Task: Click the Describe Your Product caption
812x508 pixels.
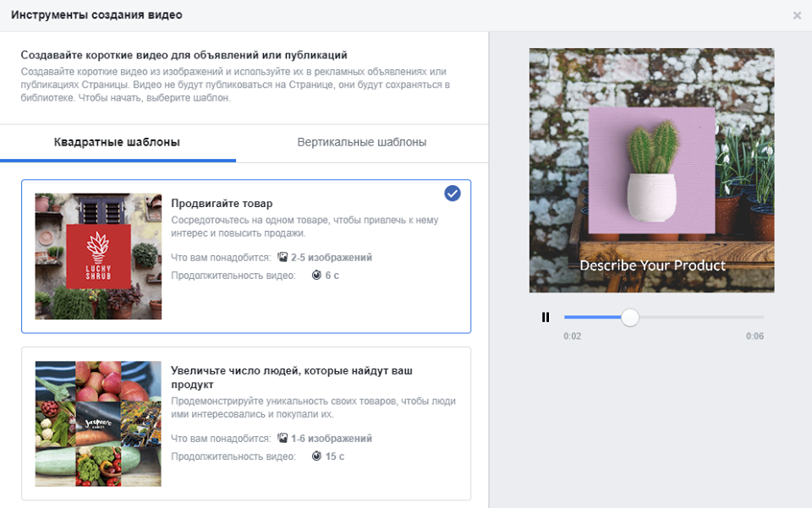Action: (x=651, y=265)
